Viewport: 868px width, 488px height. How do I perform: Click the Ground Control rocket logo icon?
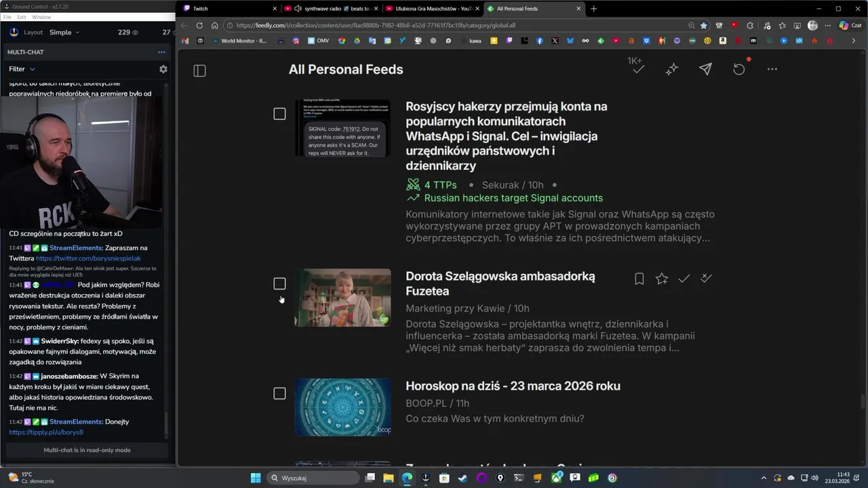[14, 32]
